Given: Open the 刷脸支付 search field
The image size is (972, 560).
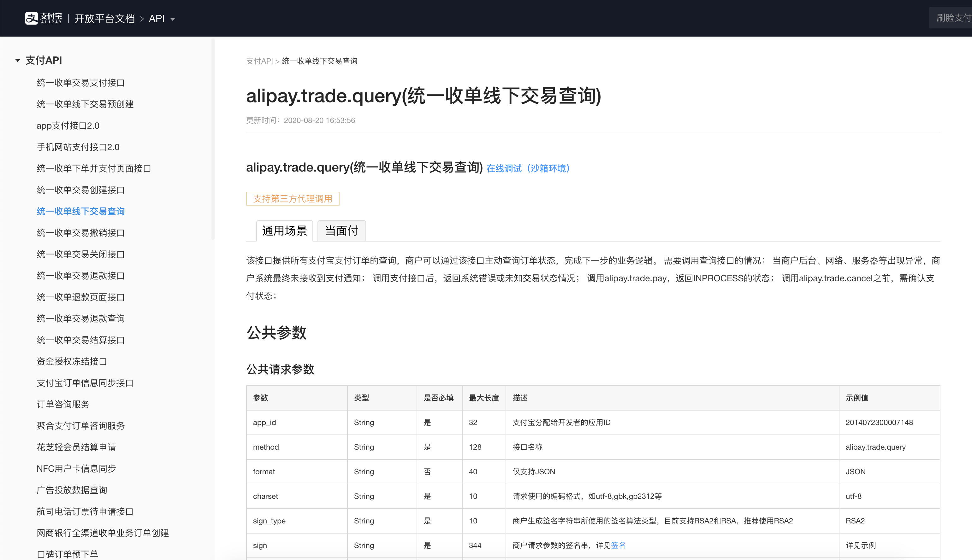Looking at the screenshot, I should 951,18.
